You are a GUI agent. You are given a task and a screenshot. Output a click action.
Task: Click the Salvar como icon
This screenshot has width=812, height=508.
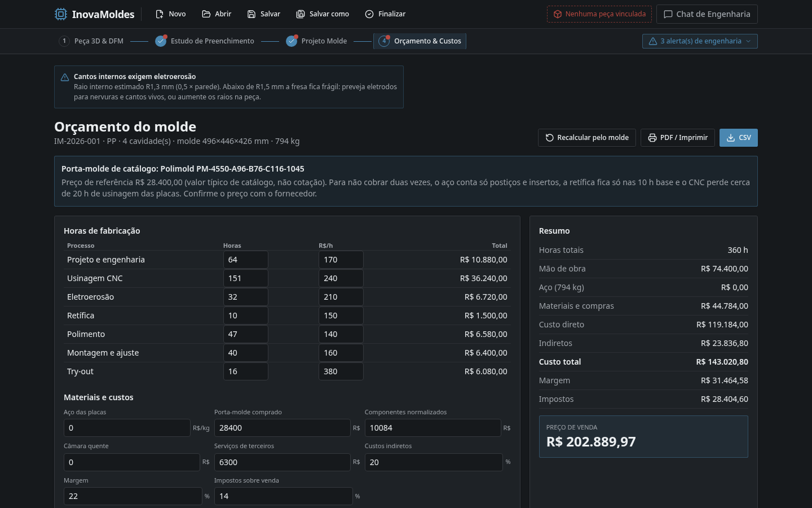click(301, 14)
